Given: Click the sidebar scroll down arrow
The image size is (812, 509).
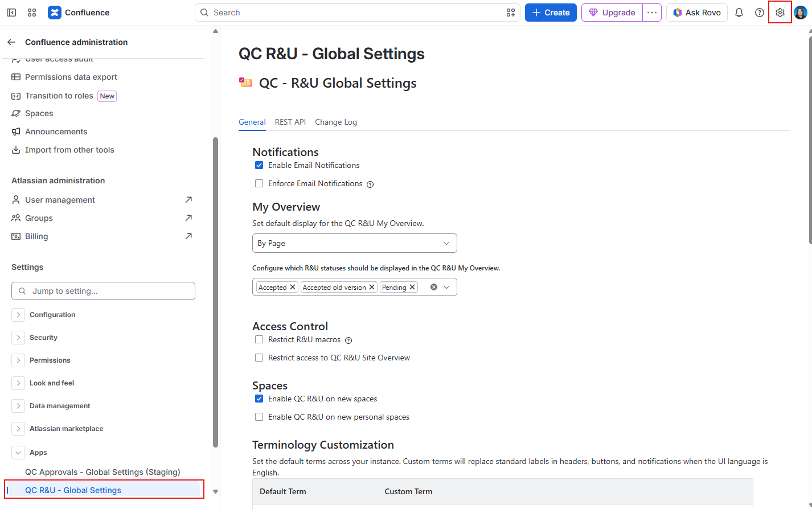Looking at the screenshot, I should click(x=215, y=491).
